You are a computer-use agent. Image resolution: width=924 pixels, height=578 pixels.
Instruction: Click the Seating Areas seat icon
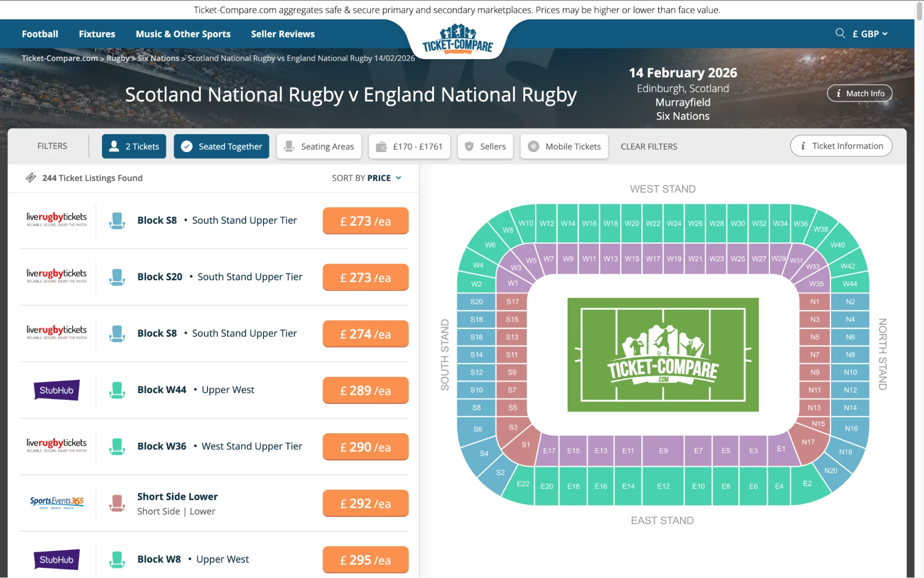pos(289,146)
